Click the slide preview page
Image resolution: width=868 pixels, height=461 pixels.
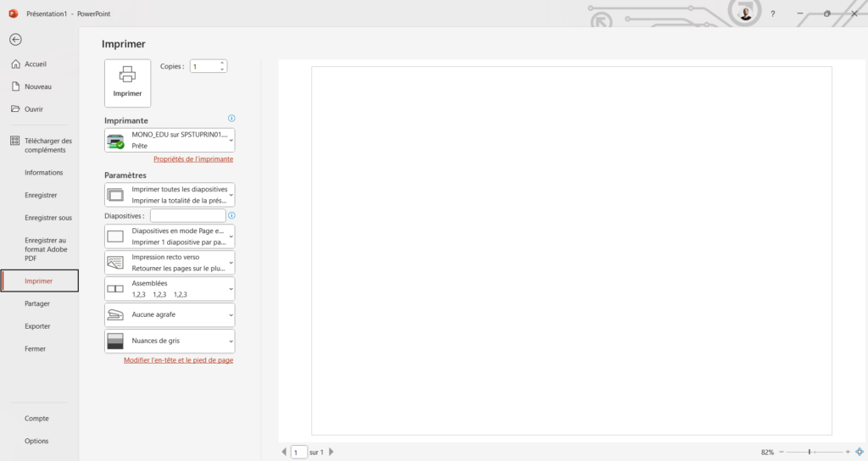pyautogui.click(x=571, y=251)
